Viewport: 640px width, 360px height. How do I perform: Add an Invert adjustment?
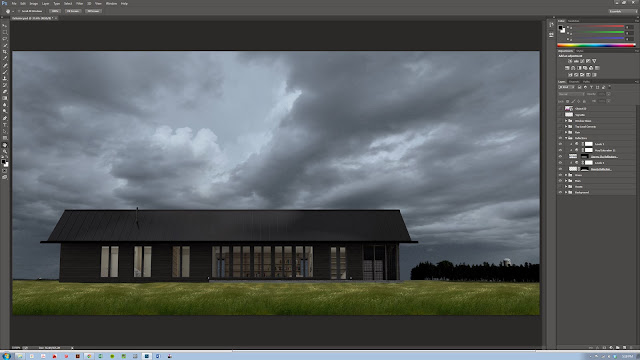tap(570, 75)
